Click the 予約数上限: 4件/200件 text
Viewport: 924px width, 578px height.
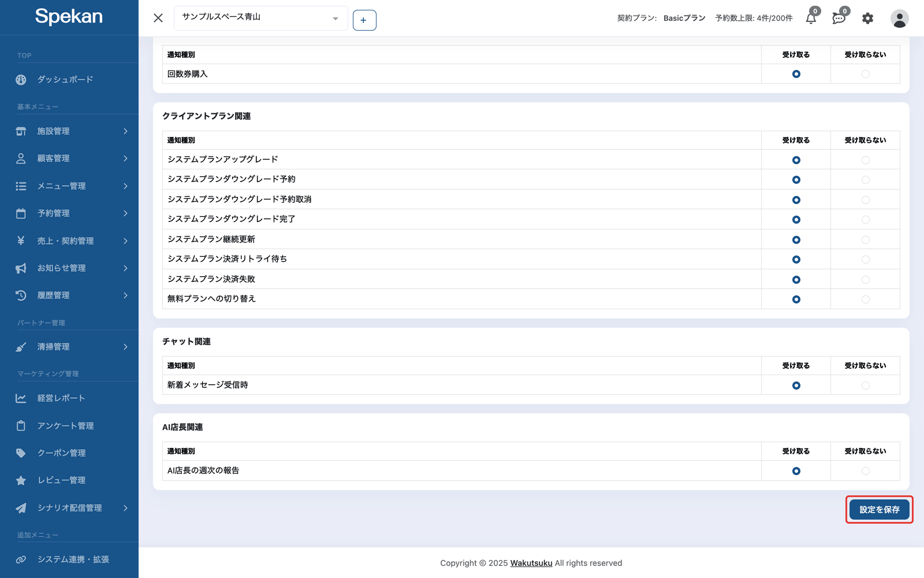[754, 18]
